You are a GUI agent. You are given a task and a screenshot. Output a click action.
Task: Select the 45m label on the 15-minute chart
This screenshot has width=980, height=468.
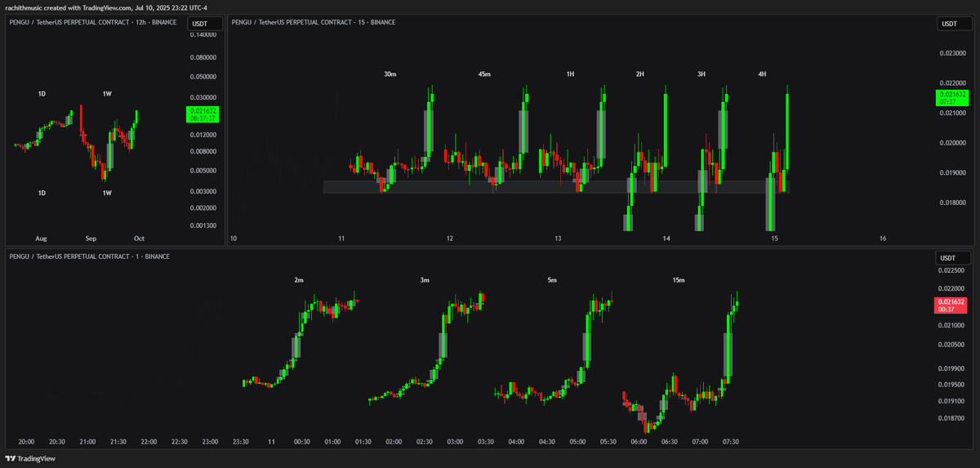[484, 74]
